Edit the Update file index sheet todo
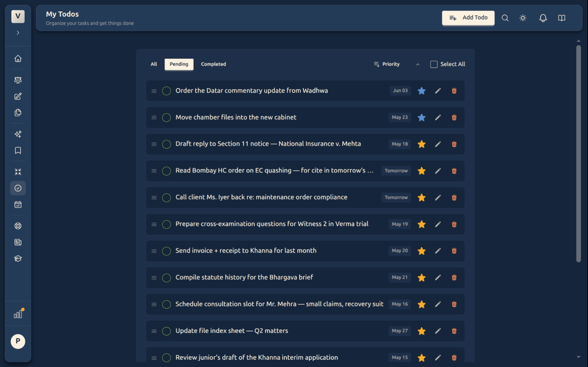The image size is (588, 367). pos(438,331)
